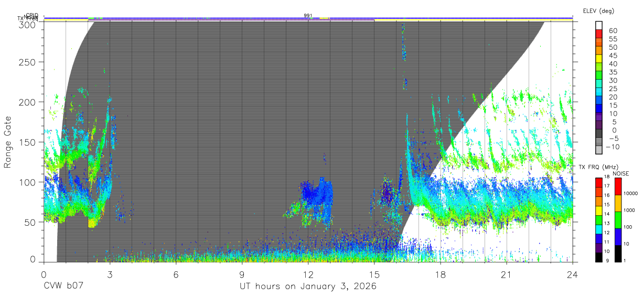Click the '200' Range Gate tick label
Viewport: 644px width, 297px height.
(27, 102)
